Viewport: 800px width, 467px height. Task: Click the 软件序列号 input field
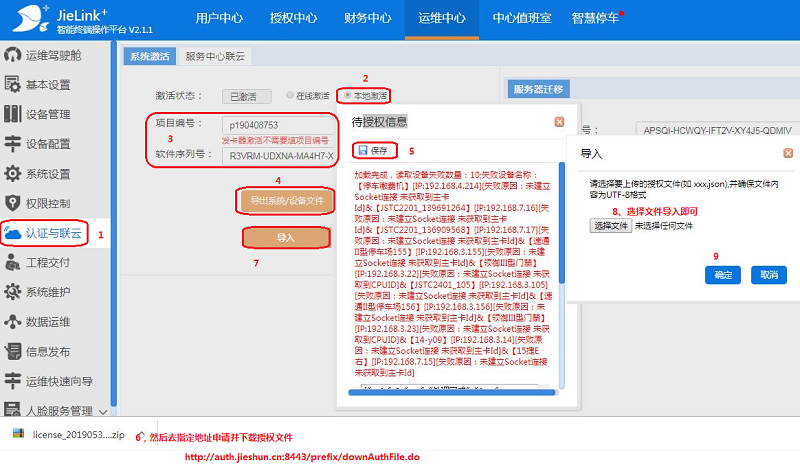point(278,156)
